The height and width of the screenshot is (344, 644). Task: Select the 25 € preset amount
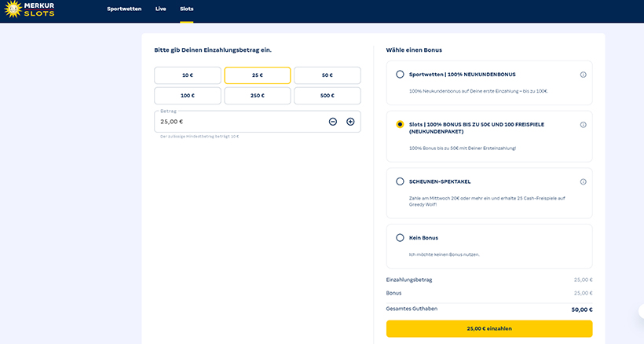[257, 75]
